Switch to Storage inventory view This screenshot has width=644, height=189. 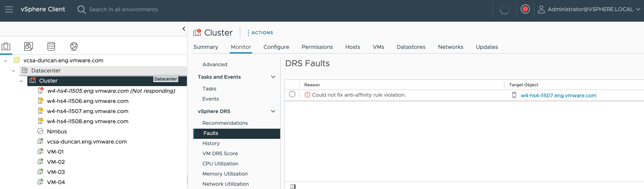tap(51, 46)
